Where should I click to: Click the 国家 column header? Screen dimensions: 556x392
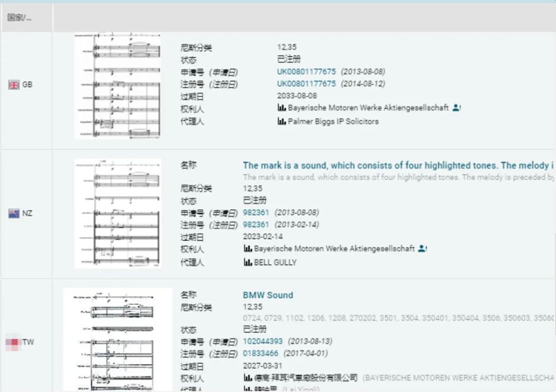pos(19,17)
